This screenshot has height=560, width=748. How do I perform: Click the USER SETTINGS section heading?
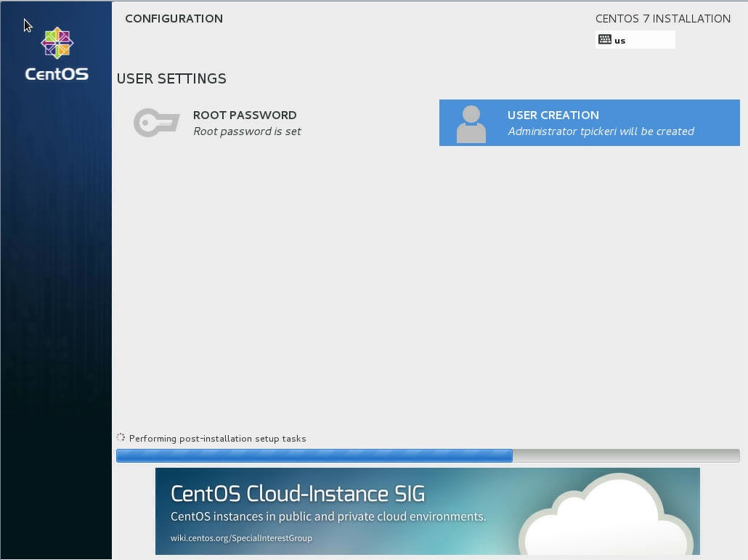click(x=171, y=78)
